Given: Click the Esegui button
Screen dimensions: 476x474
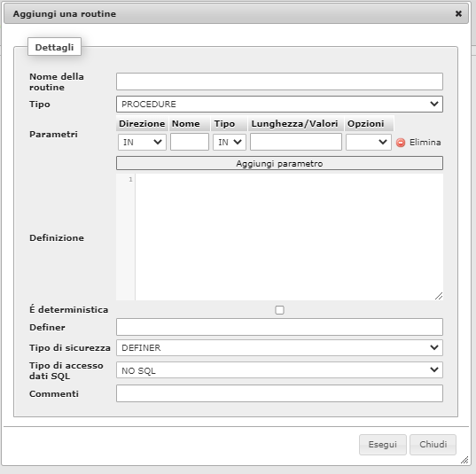Looking at the screenshot, I should [383, 445].
